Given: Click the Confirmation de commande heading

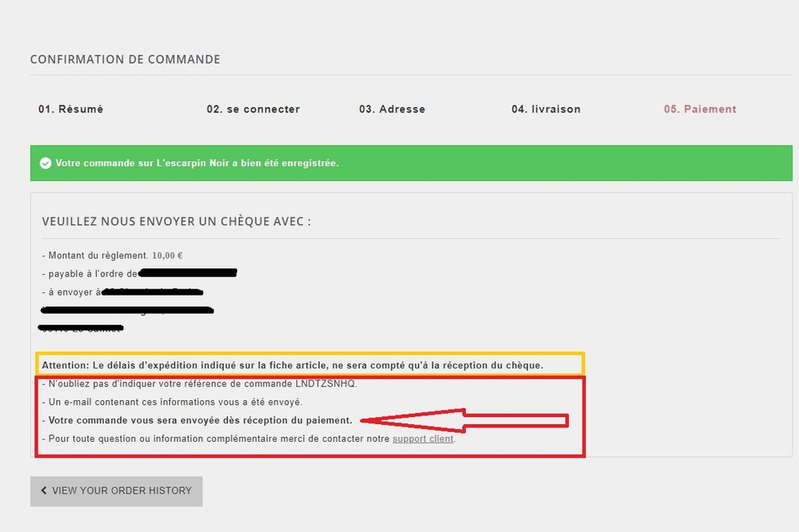Looking at the screenshot, I should tap(125, 60).
